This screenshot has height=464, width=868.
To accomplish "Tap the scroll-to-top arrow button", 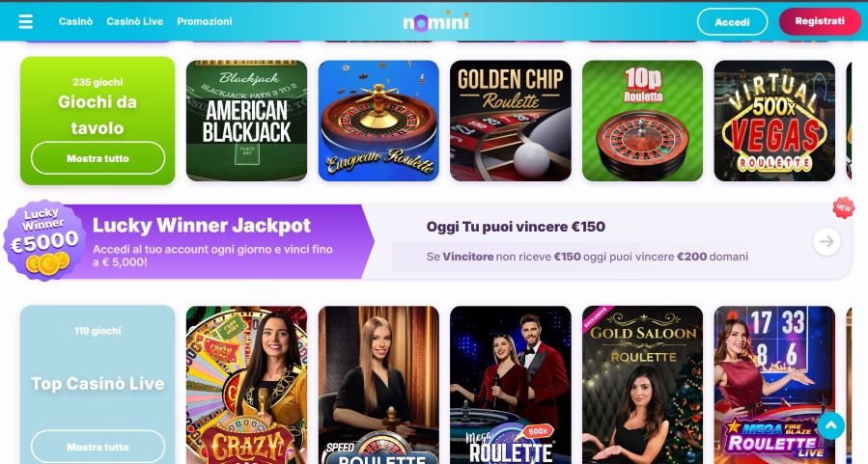I will (x=831, y=425).
